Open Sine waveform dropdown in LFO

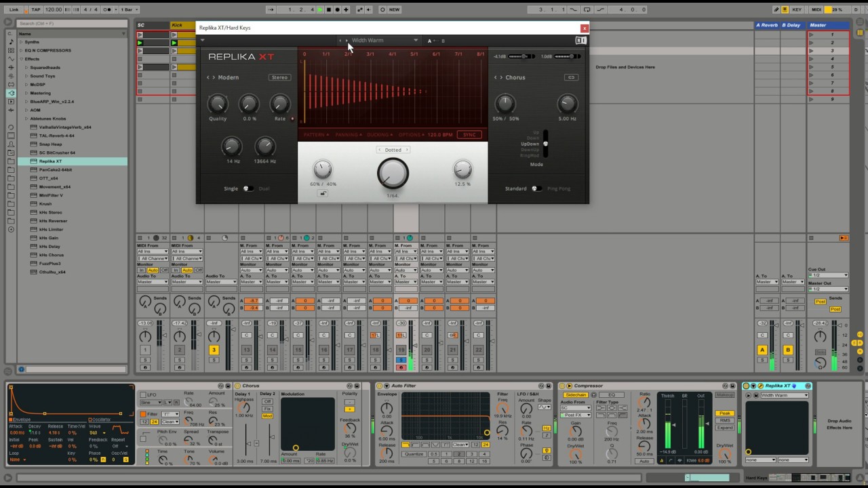point(151,403)
